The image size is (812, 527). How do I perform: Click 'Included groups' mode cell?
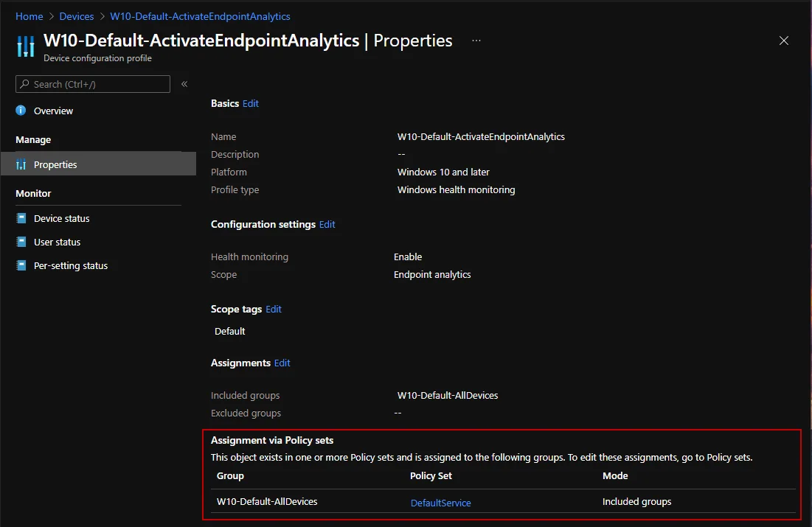pyautogui.click(x=636, y=502)
